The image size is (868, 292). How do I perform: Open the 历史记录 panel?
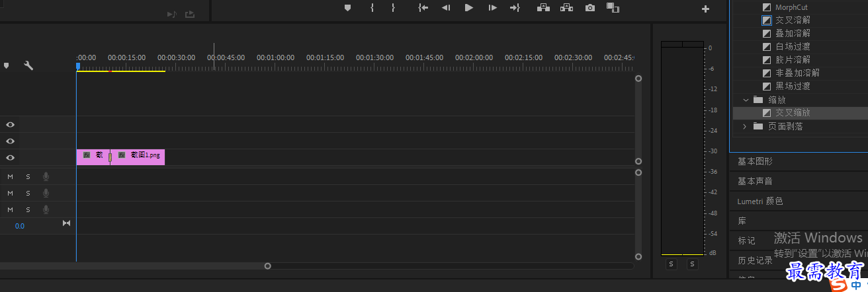755,260
